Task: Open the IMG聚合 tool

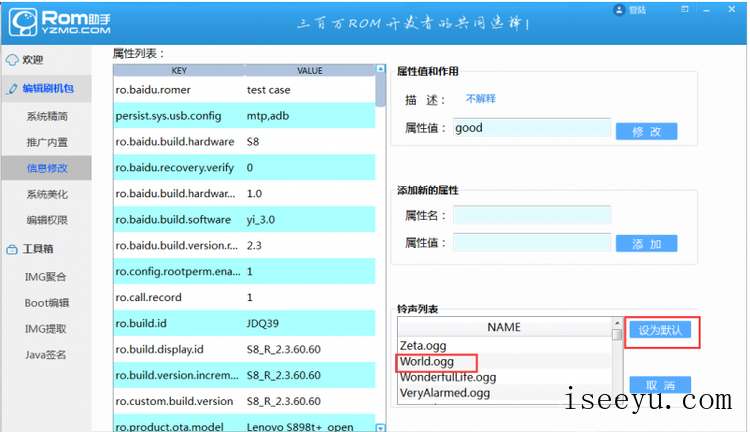Action: tap(46, 277)
